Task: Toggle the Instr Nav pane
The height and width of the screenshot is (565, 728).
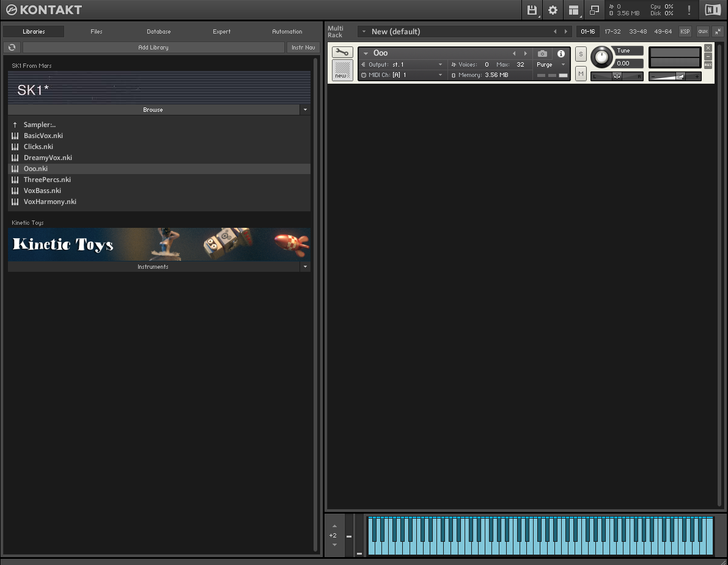Action: pyautogui.click(x=303, y=47)
